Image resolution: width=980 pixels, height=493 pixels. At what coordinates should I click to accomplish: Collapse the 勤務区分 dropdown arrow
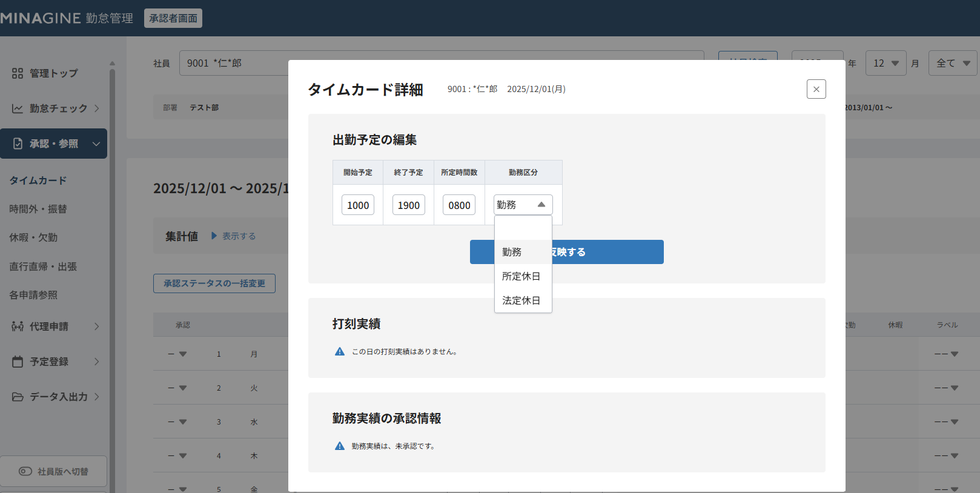point(541,205)
